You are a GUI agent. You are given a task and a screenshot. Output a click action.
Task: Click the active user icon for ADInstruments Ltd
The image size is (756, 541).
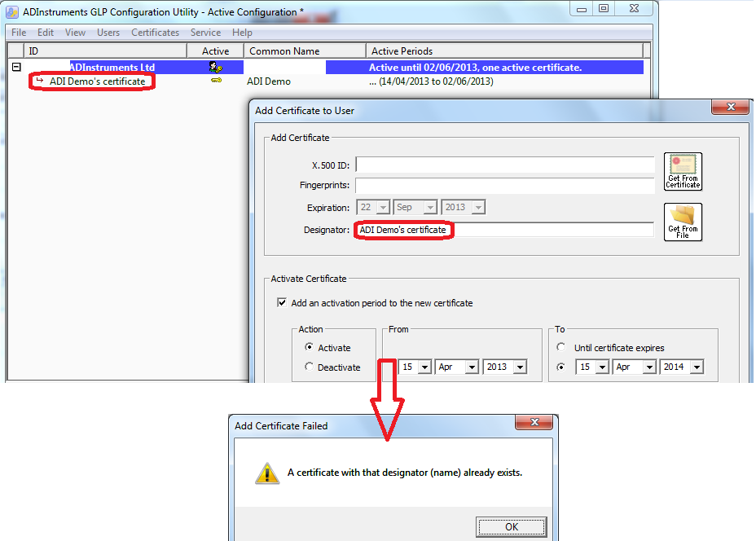215,68
